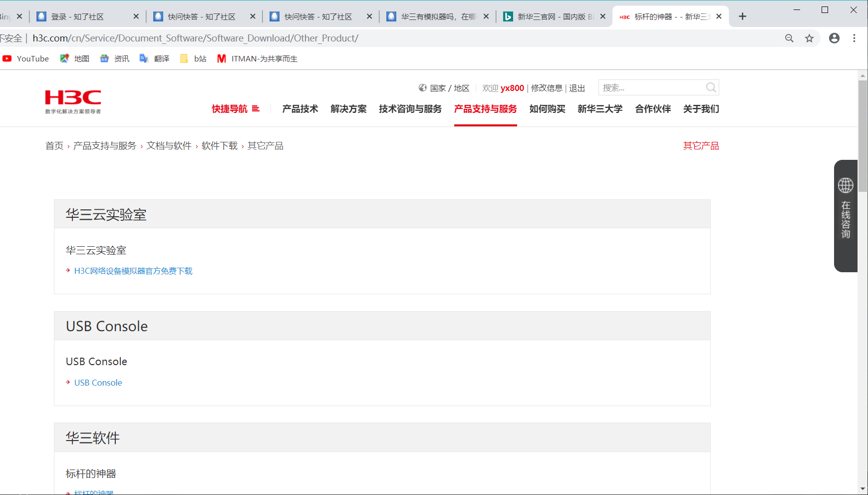
Task: Open the 资讯 bookmark
Action: (114, 58)
